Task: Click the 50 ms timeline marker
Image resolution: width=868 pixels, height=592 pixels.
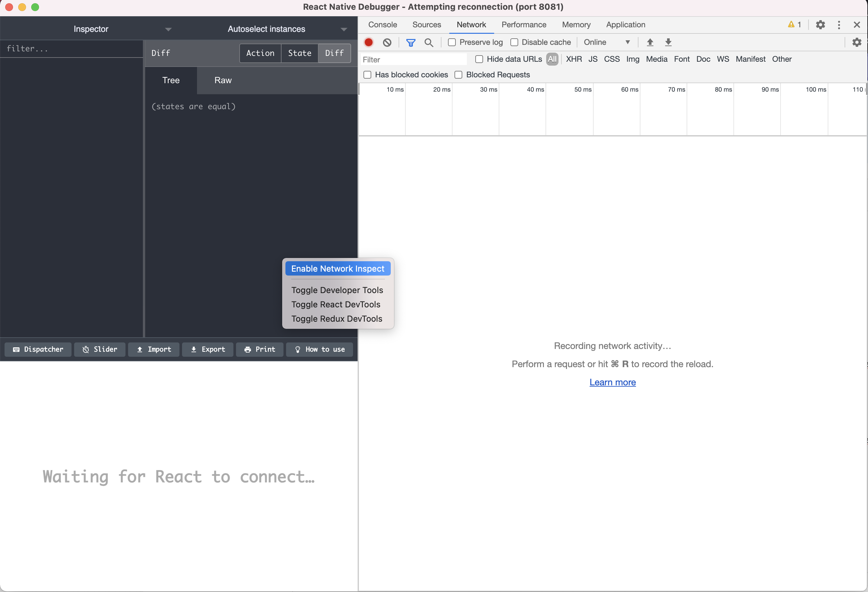Action: 583,90
